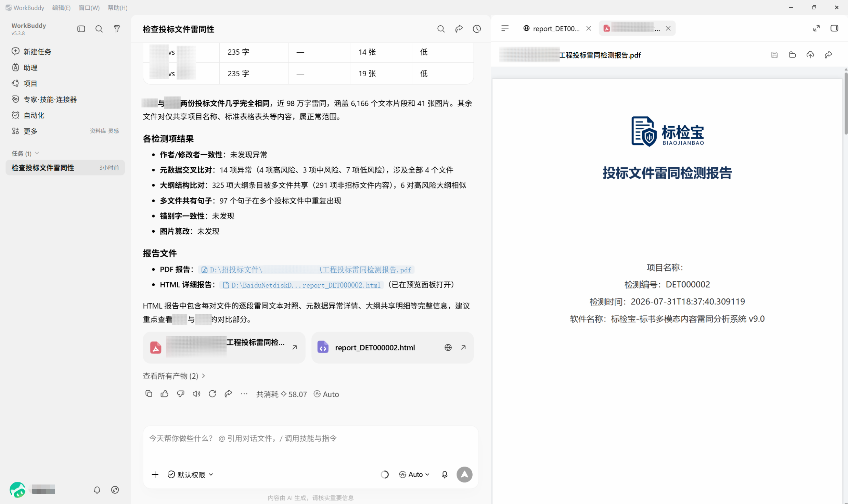Open the 项目 section
Viewport: 848px width, 504px height.
click(x=65, y=83)
